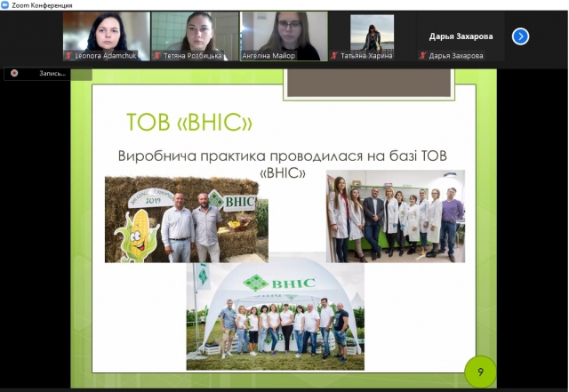This screenshot has height=392, width=569.
Task: Click muted mic icon beside Тетяна Розбицька
Action: click(156, 55)
